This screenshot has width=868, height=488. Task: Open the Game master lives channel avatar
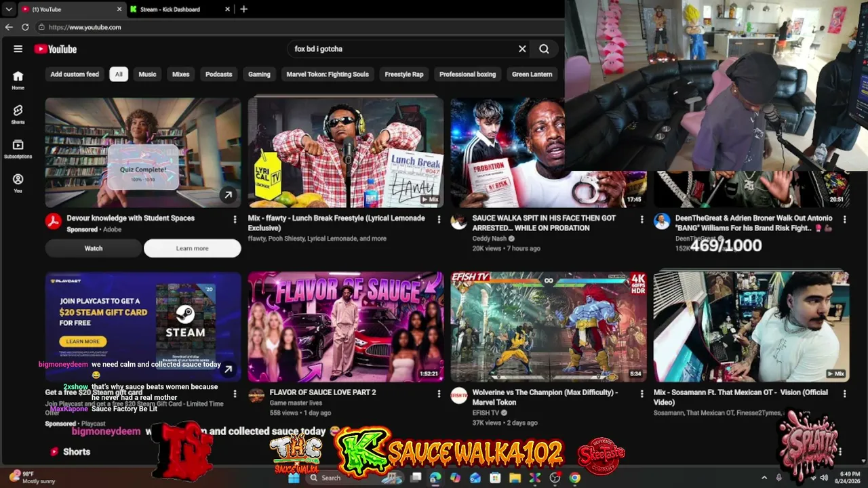[x=256, y=395]
